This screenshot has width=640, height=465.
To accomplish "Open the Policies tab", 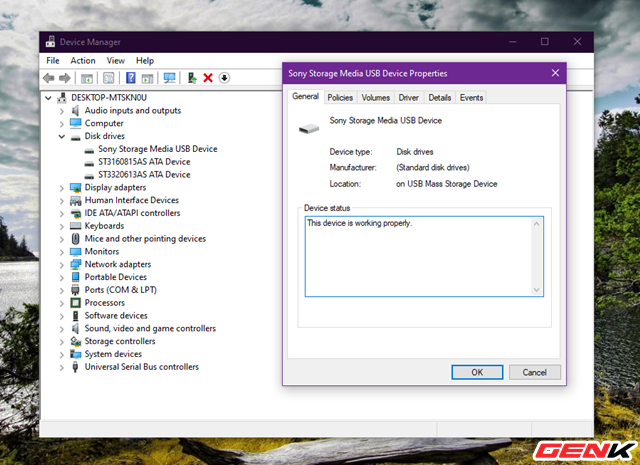I will (340, 98).
